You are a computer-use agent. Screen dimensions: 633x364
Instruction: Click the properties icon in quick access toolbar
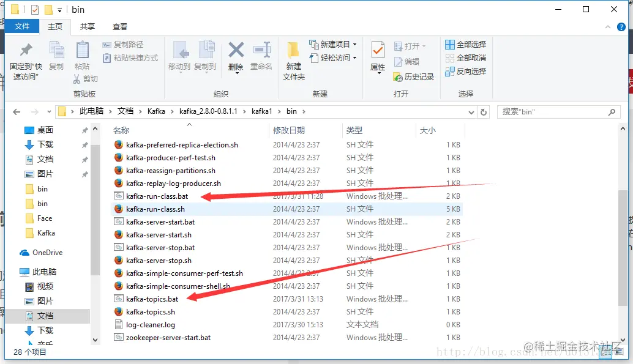[35, 9]
